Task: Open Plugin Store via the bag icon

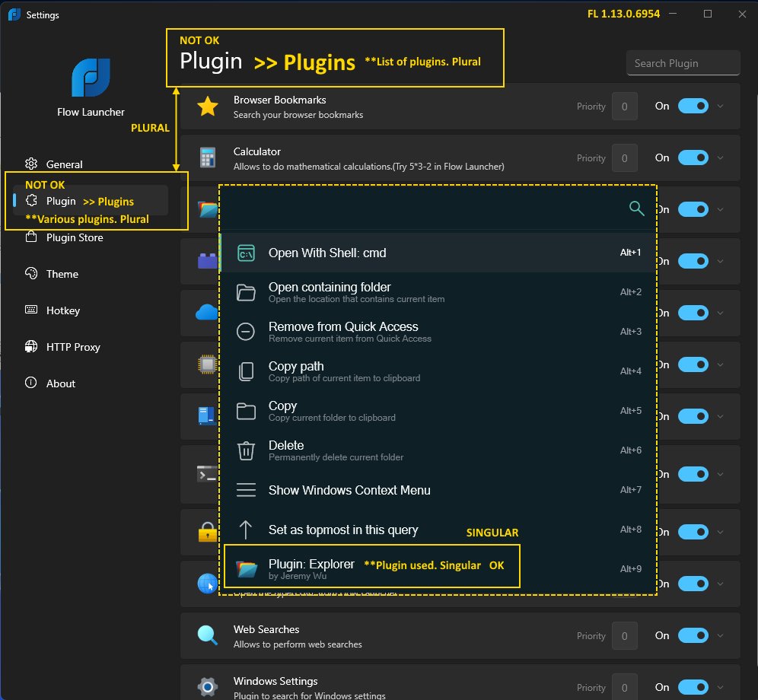Action: coord(31,237)
